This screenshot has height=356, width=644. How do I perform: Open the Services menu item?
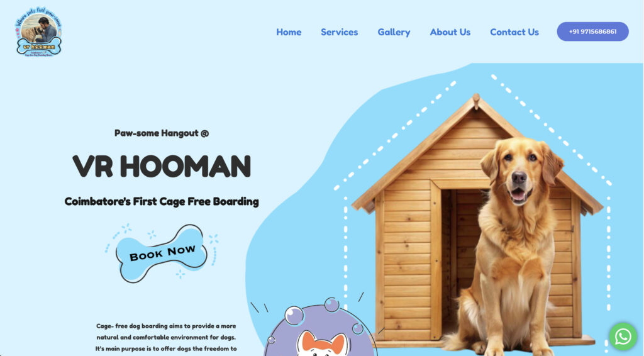339,32
